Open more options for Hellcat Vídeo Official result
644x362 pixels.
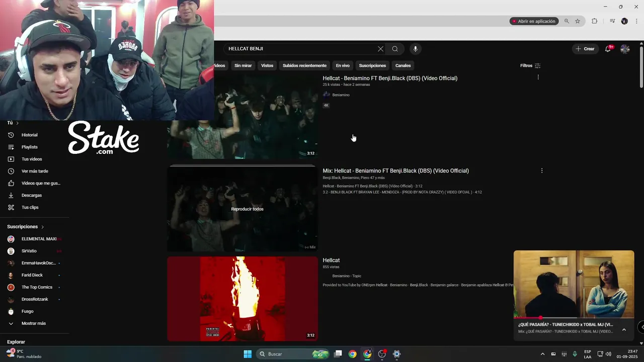[538, 77]
